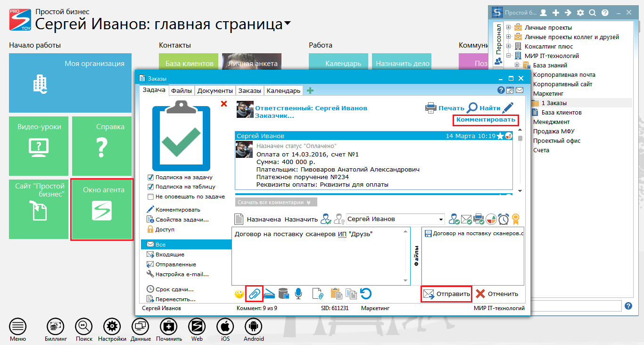This screenshot has width=644, height=345.
Task: Click the plus icon in the agent window header
Action: coord(556,13)
